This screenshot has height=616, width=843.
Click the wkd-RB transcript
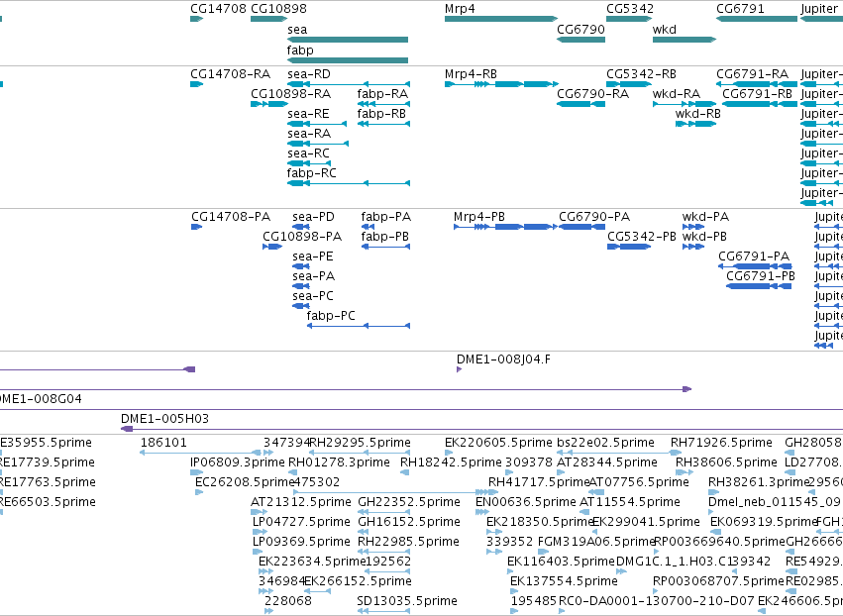(695, 124)
